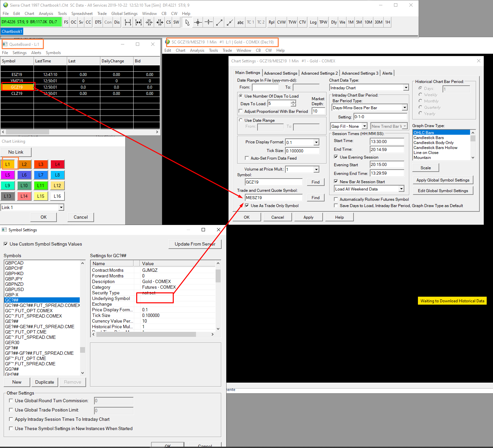Increase the Days To Load spinner
The width and height of the screenshot is (493, 448).
(293, 102)
